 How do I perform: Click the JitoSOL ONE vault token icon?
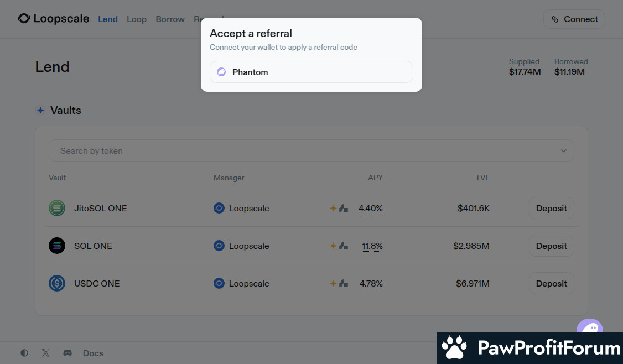pyautogui.click(x=57, y=209)
